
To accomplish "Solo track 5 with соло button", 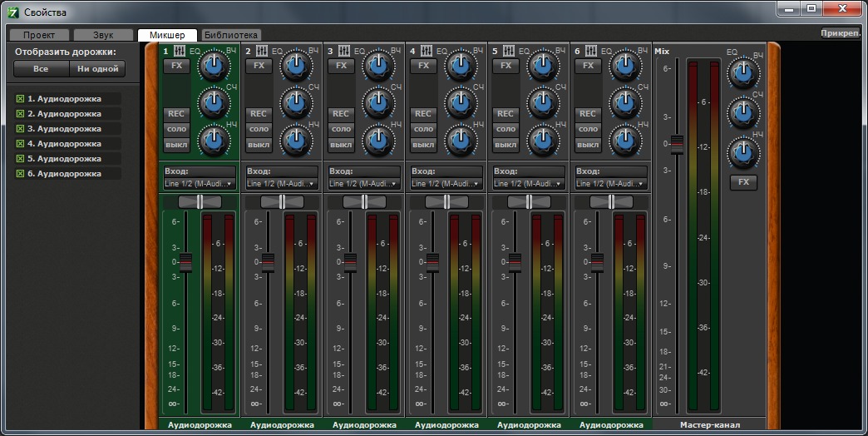I will [x=506, y=129].
